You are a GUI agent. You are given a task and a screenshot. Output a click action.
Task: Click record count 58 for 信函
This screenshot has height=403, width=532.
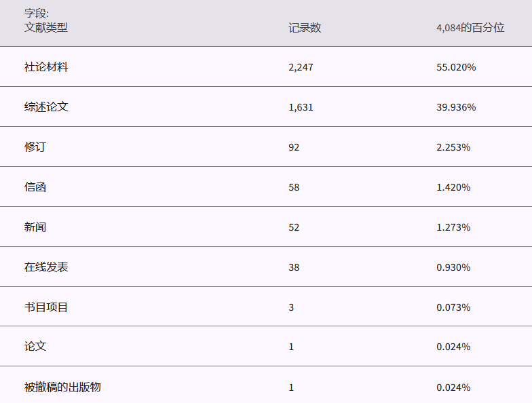point(294,187)
